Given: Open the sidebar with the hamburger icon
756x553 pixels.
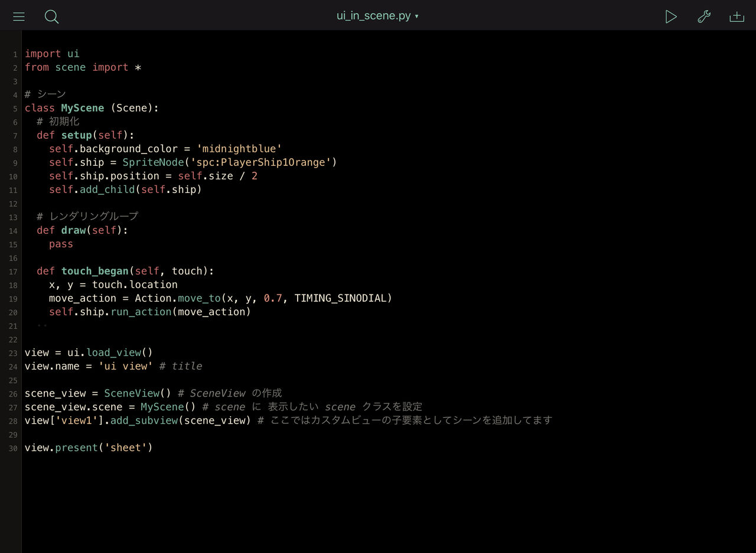Looking at the screenshot, I should point(18,16).
